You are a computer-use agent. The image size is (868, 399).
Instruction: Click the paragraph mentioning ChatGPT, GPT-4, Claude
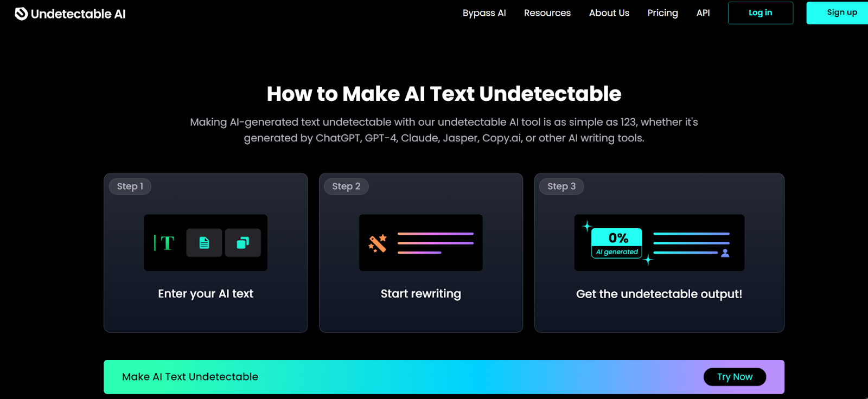444,130
